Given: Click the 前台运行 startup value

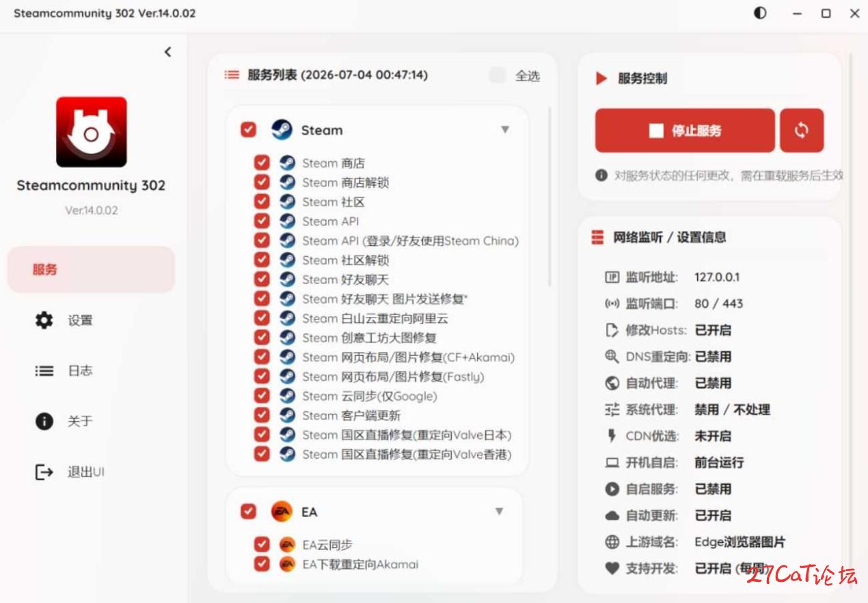Looking at the screenshot, I should [719, 462].
